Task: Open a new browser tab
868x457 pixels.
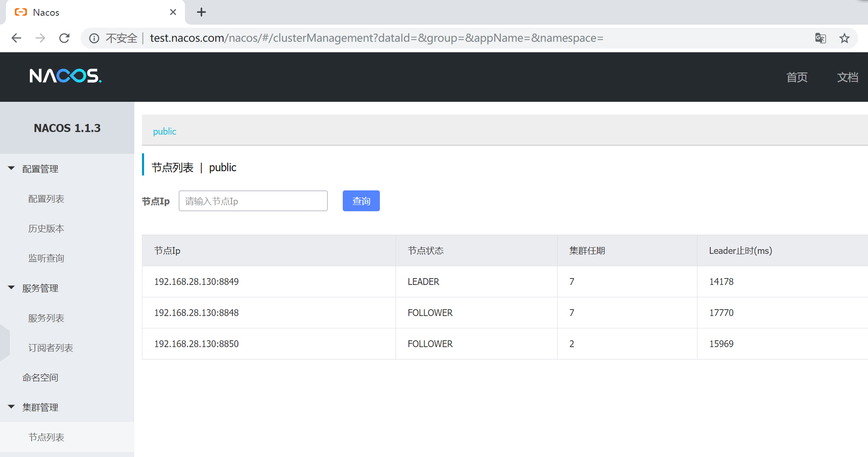Action: click(x=201, y=12)
